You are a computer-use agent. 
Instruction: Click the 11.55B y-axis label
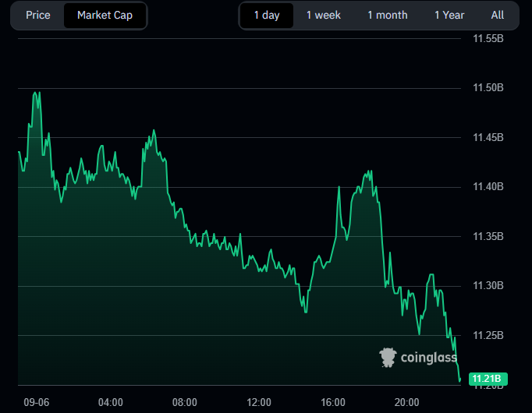click(489, 39)
